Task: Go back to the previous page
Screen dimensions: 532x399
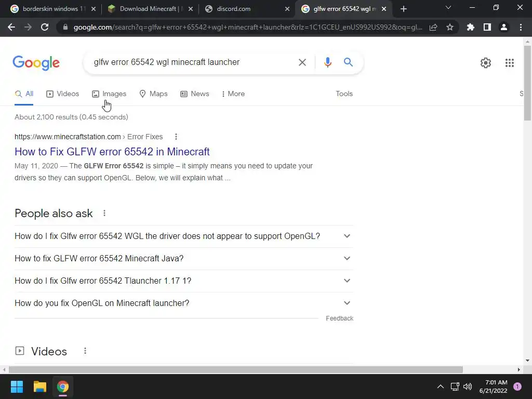Action: 11,27
